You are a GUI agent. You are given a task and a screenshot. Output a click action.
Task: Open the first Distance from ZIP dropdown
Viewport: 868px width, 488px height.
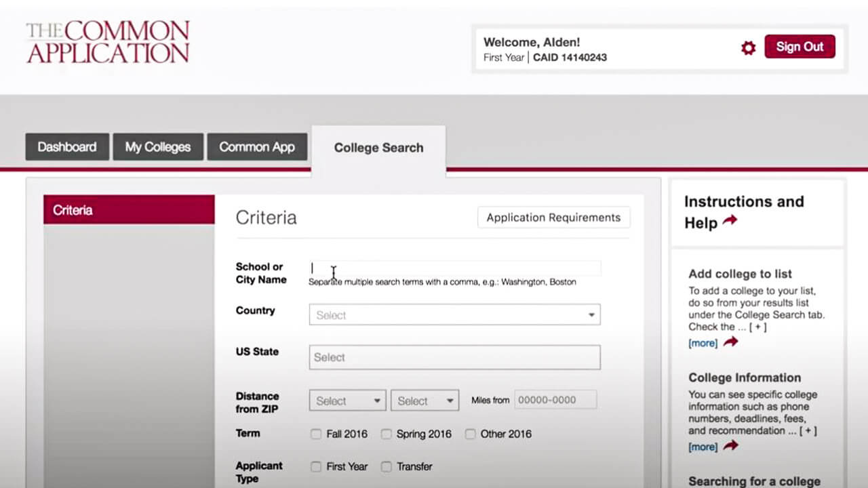(x=347, y=401)
